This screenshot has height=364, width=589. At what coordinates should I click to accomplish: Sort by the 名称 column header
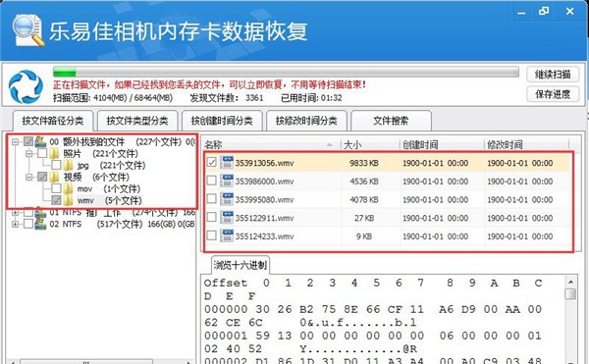pyautogui.click(x=271, y=144)
